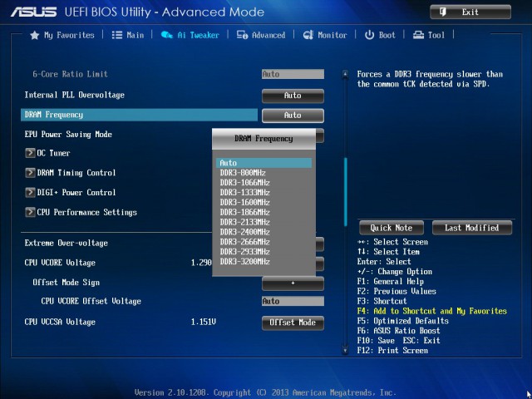Select the Ai Tweaker tab
The image size is (532, 399).
[x=190, y=35]
